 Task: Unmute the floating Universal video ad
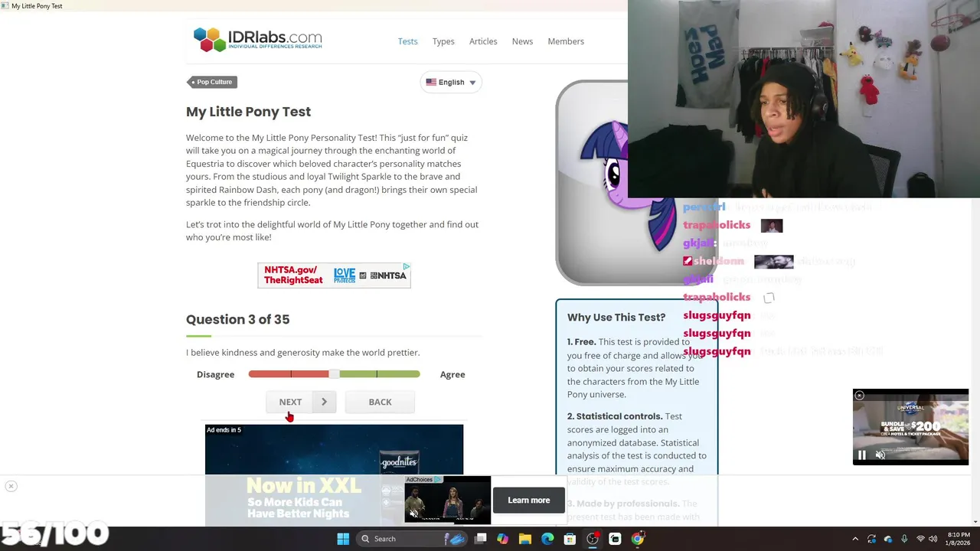coord(880,455)
